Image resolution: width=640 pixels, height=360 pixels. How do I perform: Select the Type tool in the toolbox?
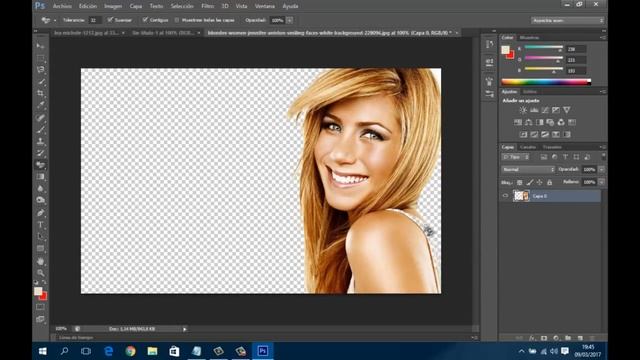pyautogui.click(x=40, y=224)
